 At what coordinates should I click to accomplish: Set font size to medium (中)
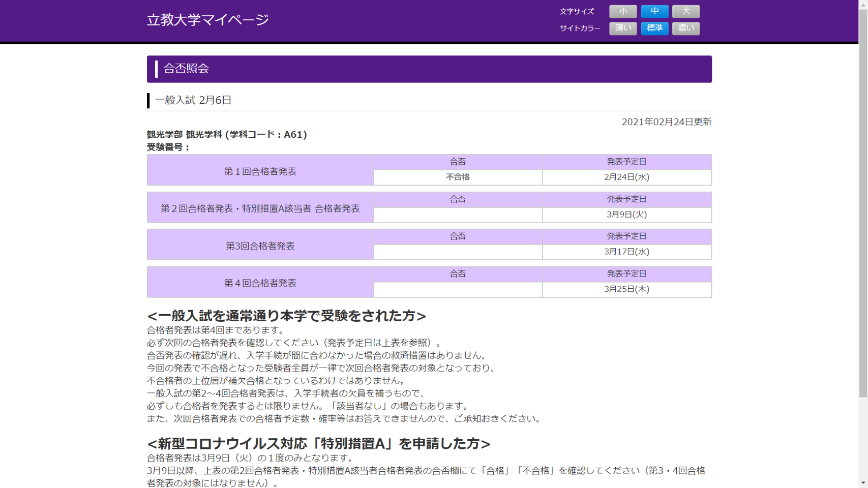[x=654, y=11]
